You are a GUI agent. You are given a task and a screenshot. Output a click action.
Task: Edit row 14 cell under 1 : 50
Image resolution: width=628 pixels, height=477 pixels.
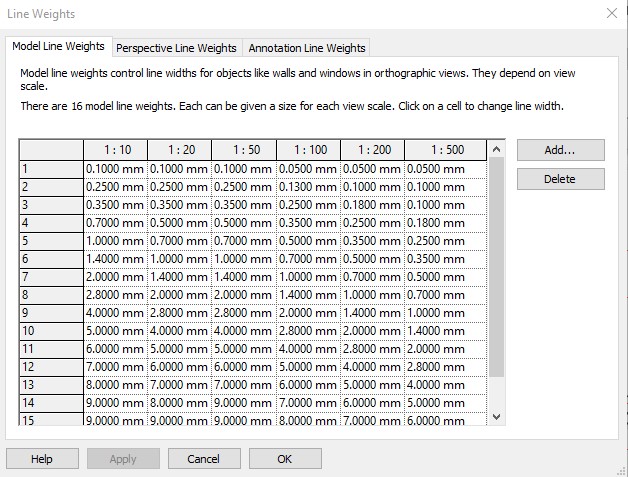pyautogui.click(x=244, y=403)
